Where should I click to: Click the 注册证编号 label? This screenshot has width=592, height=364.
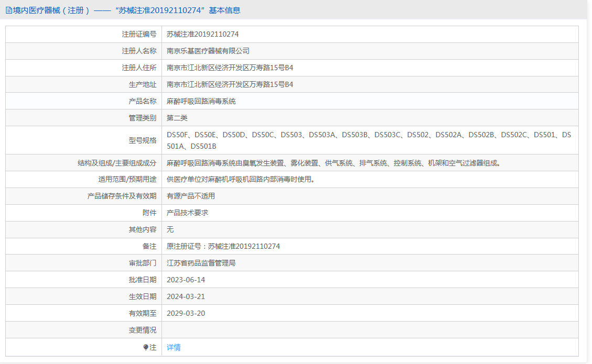pyautogui.click(x=139, y=34)
